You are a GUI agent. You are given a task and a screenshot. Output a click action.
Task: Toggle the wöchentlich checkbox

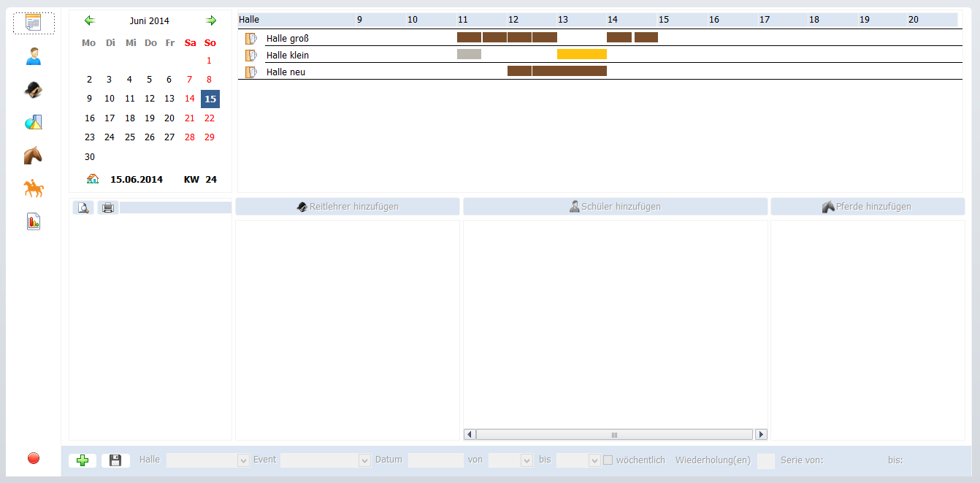(x=608, y=460)
